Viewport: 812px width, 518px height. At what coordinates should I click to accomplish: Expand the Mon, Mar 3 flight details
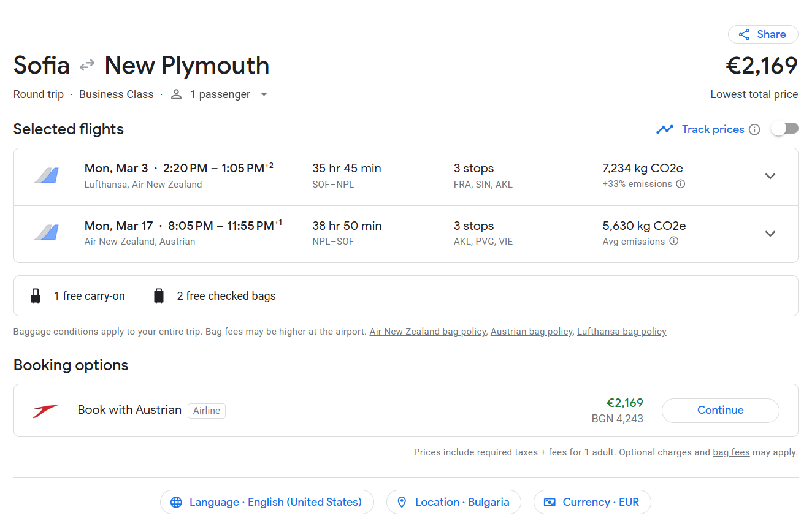click(x=770, y=177)
